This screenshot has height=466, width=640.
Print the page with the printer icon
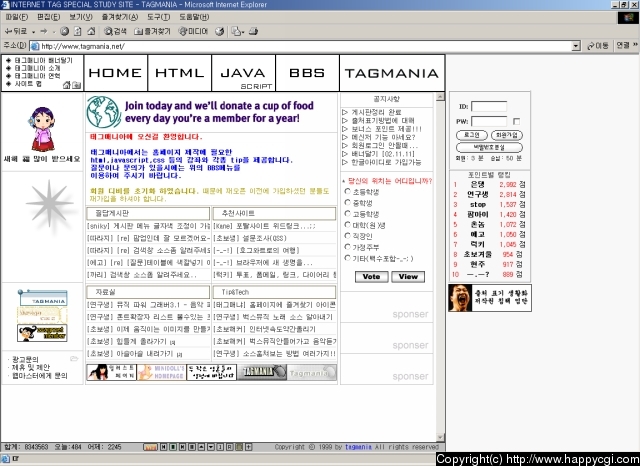pyautogui.click(x=253, y=31)
